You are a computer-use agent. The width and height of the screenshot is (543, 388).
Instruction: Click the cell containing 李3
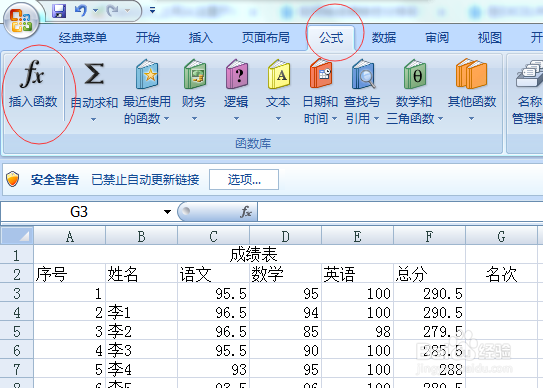141,350
